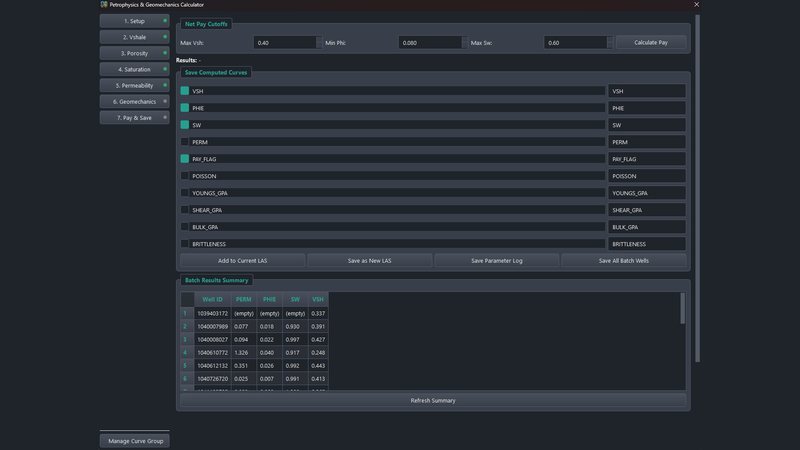The image size is (800, 450).
Task: Click the Max Vsh value field
Action: coord(285,43)
